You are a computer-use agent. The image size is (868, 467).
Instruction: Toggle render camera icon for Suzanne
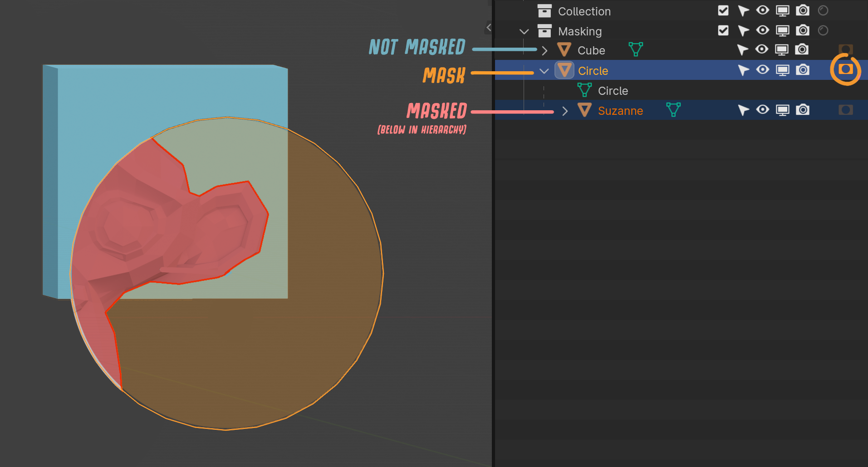click(803, 109)
